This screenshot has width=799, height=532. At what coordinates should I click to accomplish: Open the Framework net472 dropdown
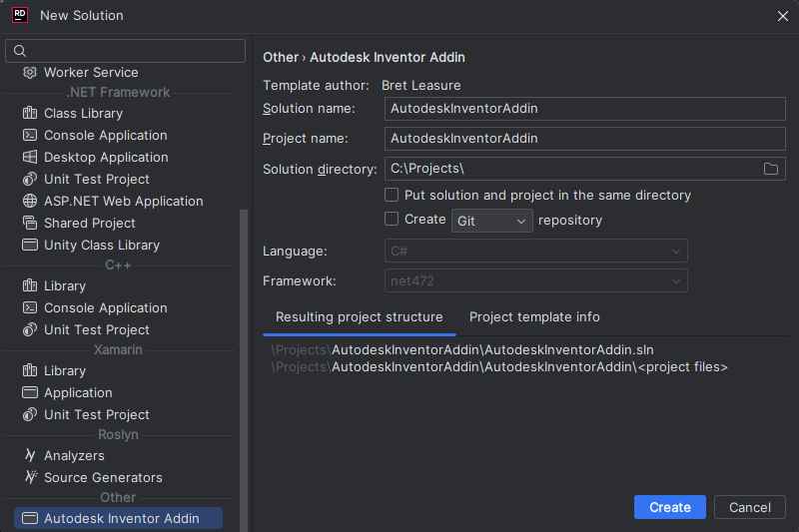tap(536, 281)
